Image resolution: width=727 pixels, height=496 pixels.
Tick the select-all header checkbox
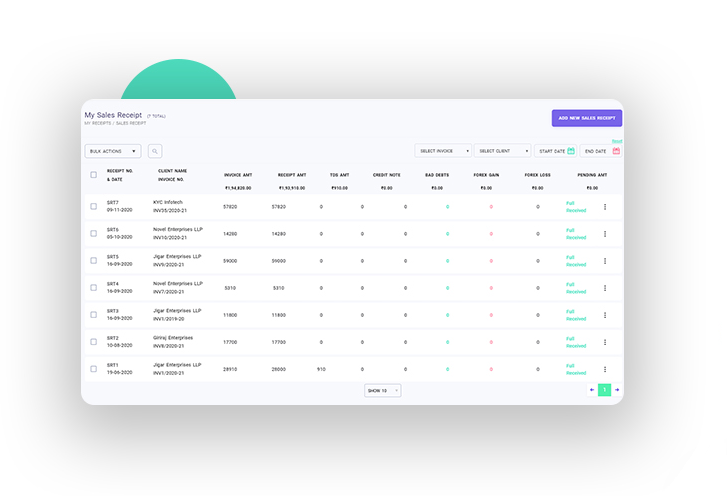pyautogui.click(x=93, y=175)
